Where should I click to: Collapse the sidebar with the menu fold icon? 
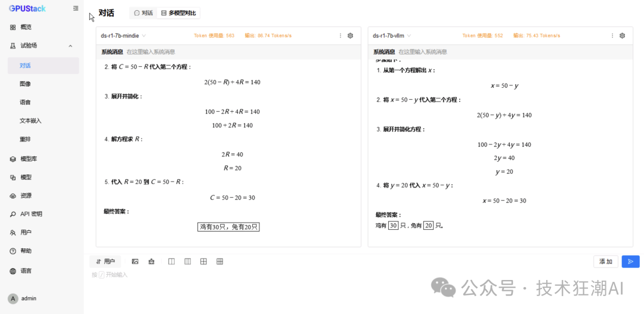76,8
